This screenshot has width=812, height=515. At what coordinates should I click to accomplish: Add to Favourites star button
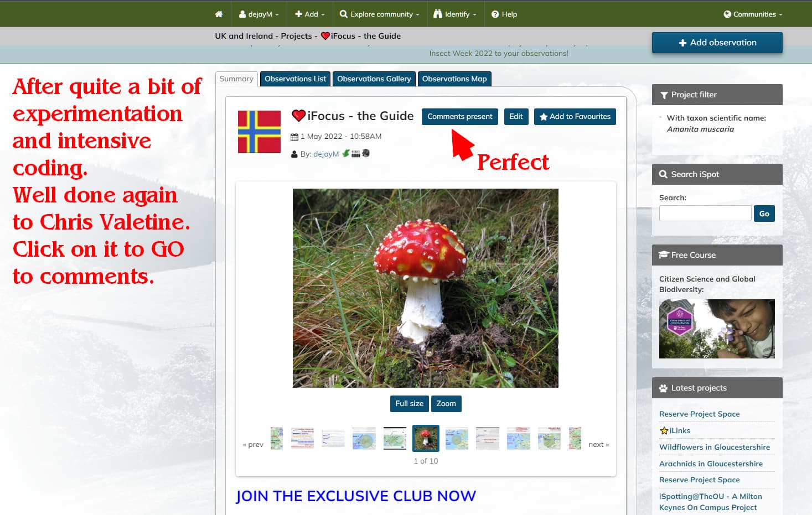[575, 117]
